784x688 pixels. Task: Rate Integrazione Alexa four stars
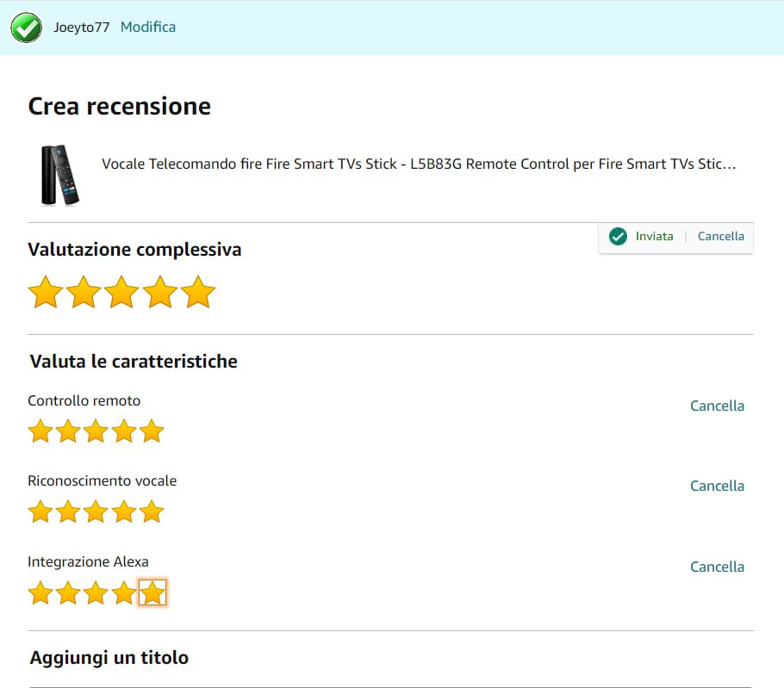[x=123, y=593]
